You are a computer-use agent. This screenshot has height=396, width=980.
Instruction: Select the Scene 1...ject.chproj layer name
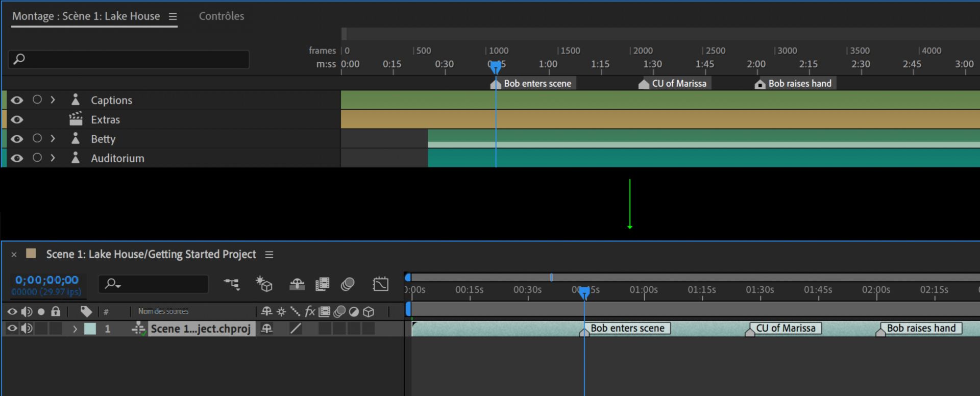201,329
